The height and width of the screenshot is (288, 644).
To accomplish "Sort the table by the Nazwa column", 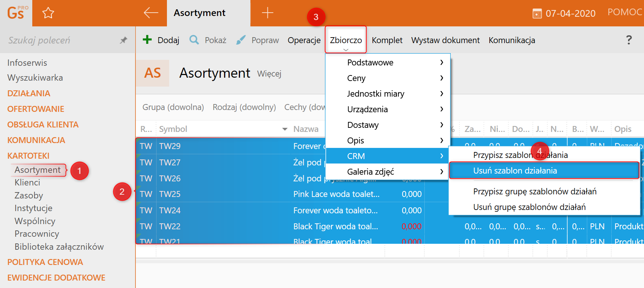I will [306, 129].
